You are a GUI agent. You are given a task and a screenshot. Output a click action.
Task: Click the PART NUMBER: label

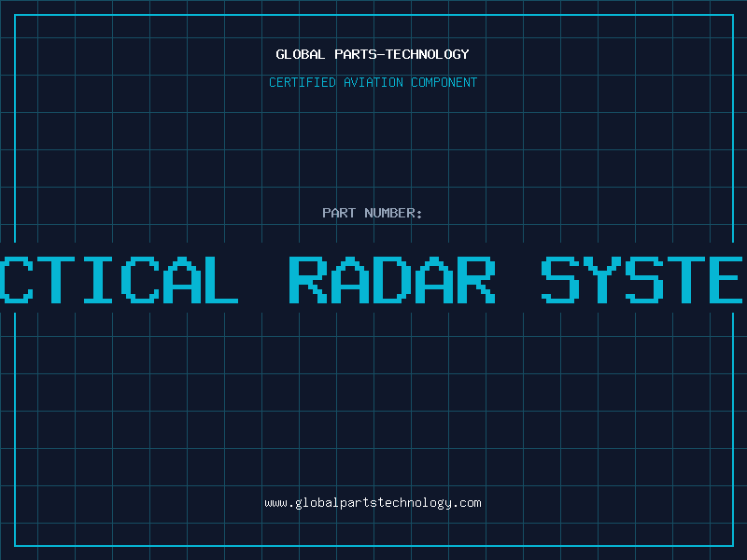tap(372, 213)
